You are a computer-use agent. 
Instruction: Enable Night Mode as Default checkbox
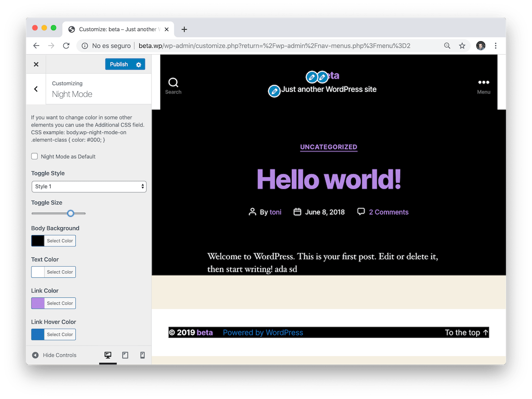pyautogui.click(x=35, y=156)
